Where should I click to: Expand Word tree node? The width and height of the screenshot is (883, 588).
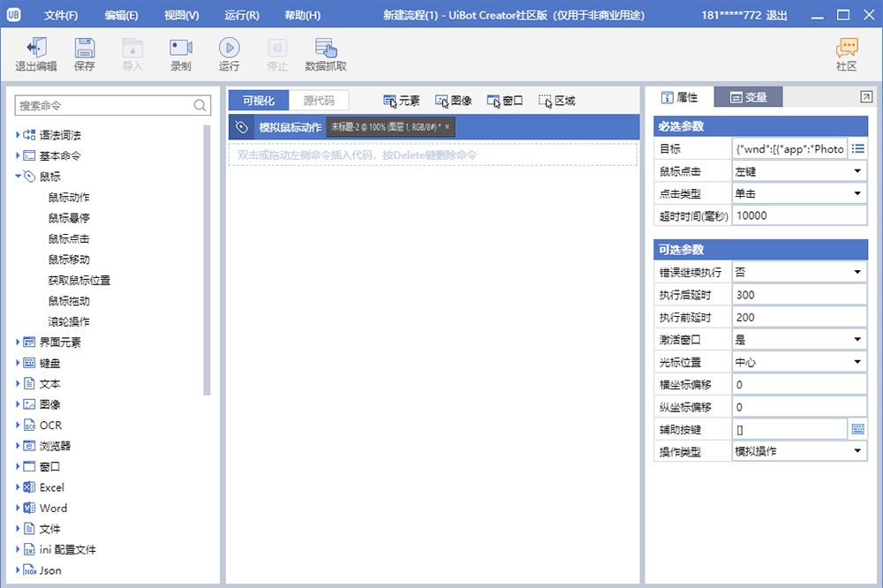[18, 508]
